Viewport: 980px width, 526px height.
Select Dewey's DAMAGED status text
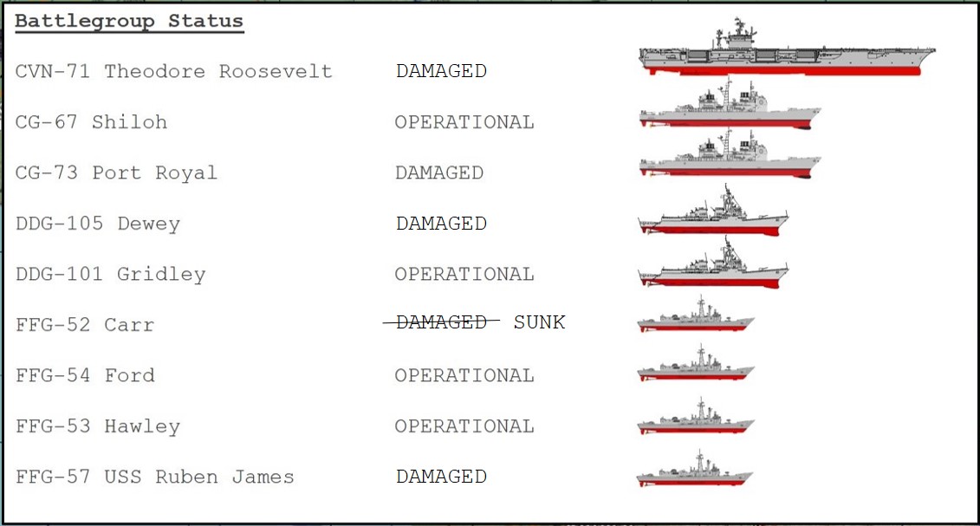(x=441, y=224)
